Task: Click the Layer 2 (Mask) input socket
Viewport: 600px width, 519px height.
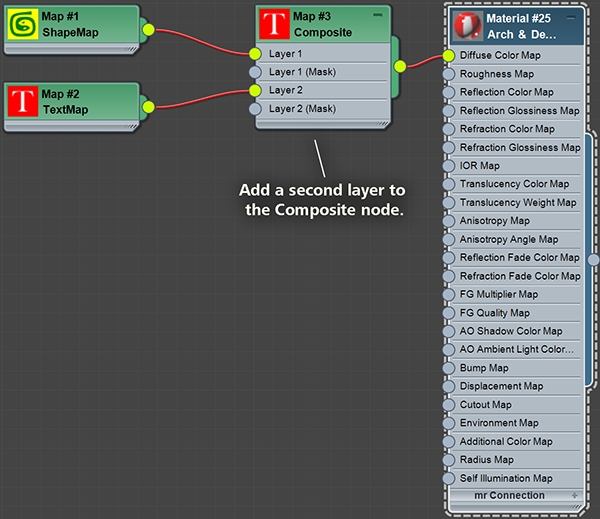Action: 255,109
